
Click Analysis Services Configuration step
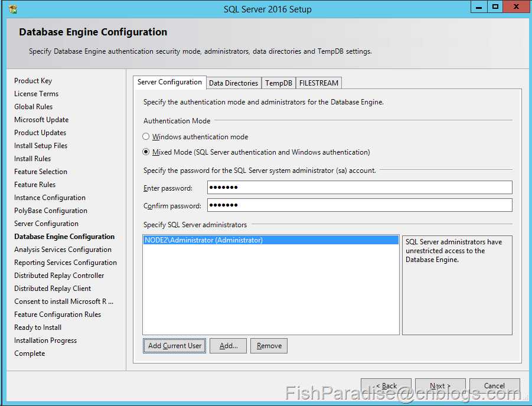pyautogui.click(x=63, y=249)
